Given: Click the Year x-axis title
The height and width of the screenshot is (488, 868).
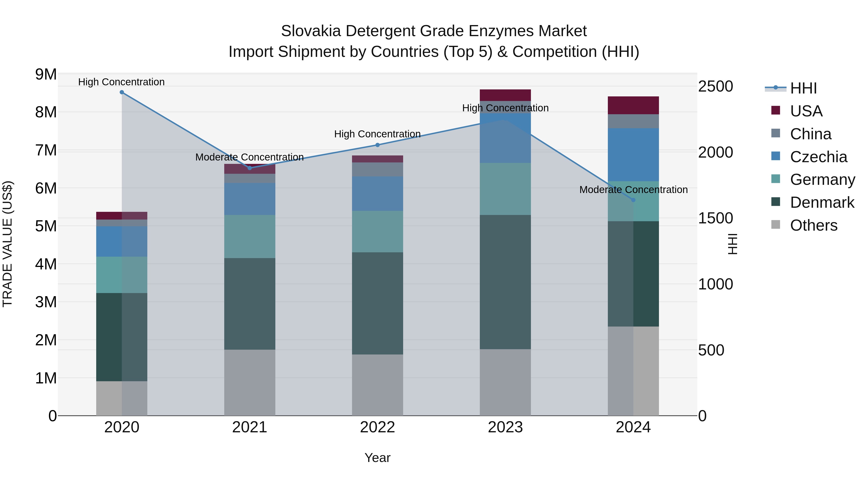Looking at the screenshot, I should [377, 458].
